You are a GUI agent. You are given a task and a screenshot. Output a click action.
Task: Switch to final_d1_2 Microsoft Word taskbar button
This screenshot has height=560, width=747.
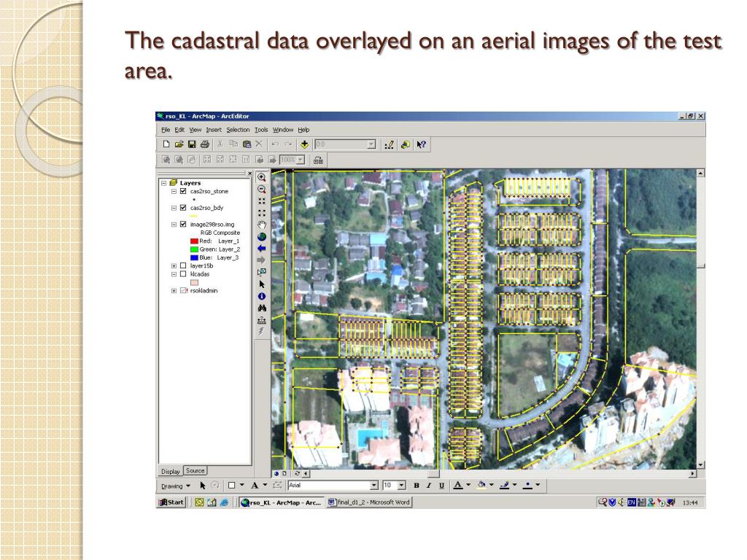[x=369, y=502]
